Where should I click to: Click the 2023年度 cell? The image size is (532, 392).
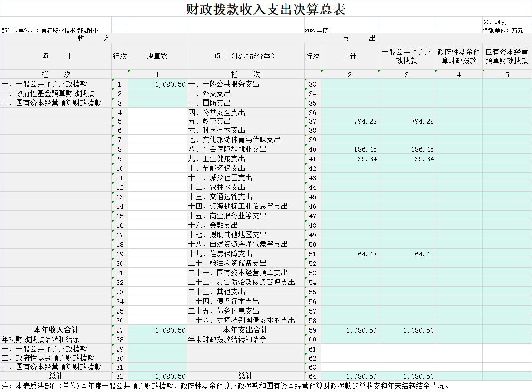pos(316,30)
